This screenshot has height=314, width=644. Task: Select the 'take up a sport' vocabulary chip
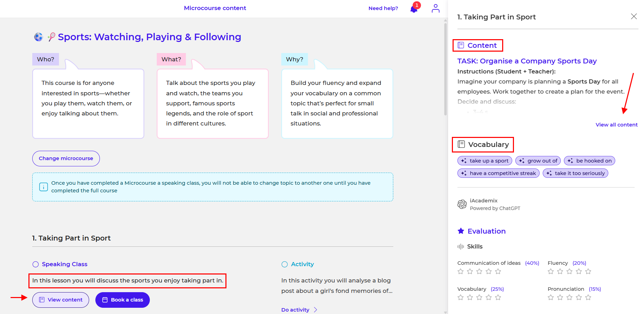485,161
